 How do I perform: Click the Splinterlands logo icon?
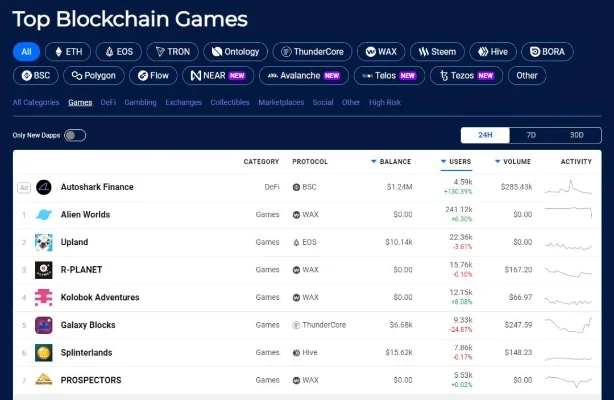coord(44,353)
